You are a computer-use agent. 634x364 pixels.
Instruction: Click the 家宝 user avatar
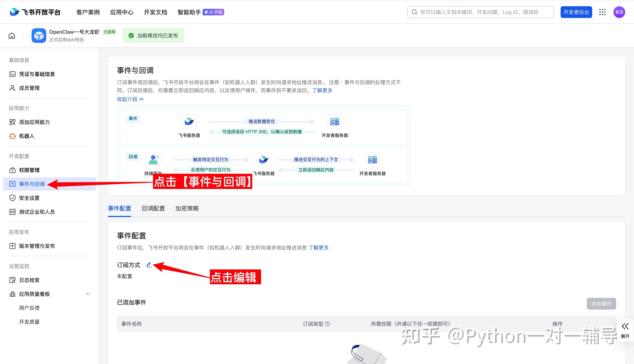tap(619, 12)
